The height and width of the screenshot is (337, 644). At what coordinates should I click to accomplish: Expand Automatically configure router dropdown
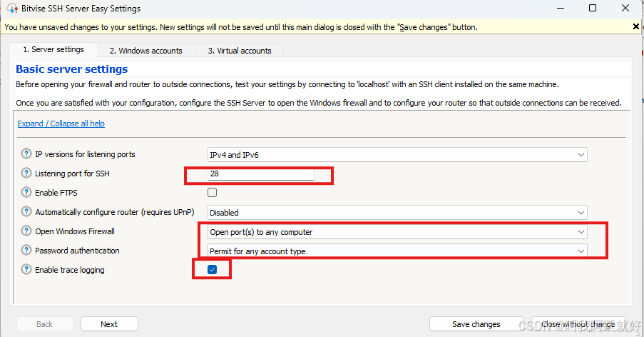pyautogui.click(x=397, y=212)
